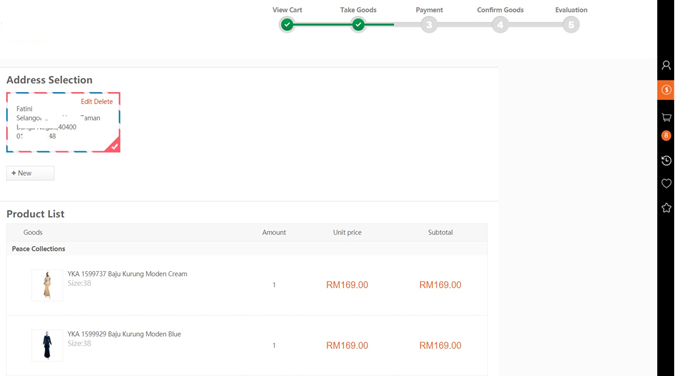Open browsing history clock icon

click(x=666, y=161)
